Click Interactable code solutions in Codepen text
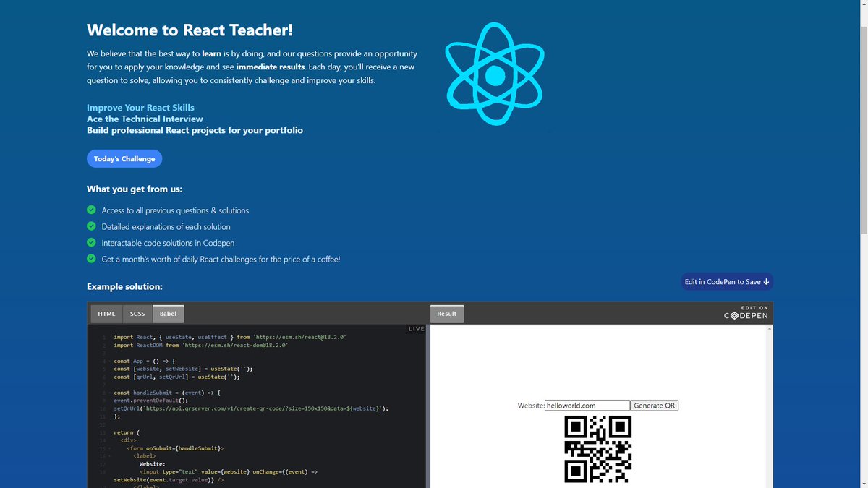This screenshot has width=868, height=488. (x=168, y=243)
